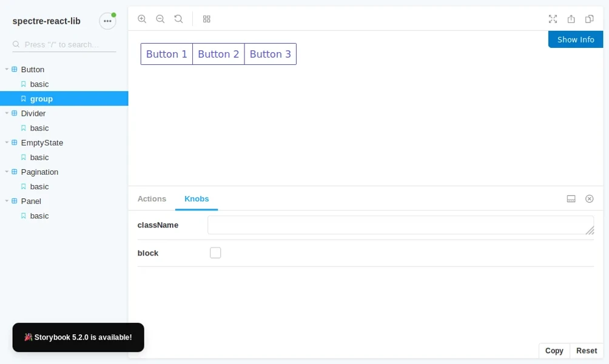Enable the block knob checkbox

(x=215, y=253)
